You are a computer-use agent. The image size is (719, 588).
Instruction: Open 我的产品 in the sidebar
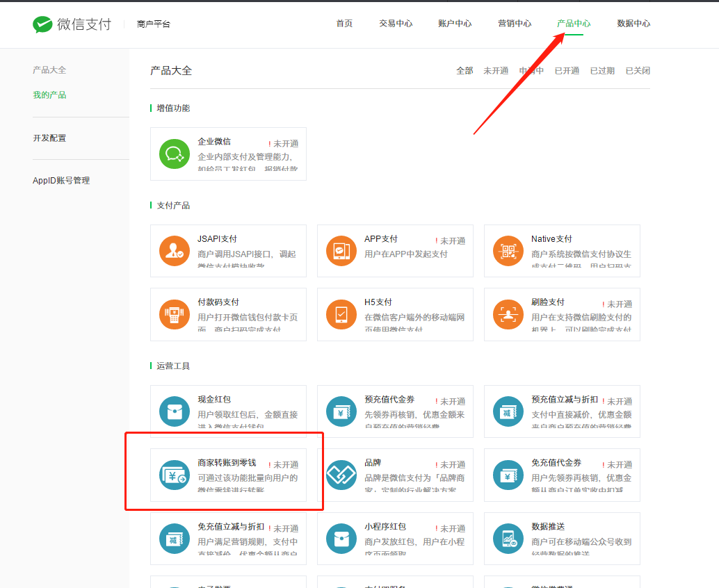(49, 95)
